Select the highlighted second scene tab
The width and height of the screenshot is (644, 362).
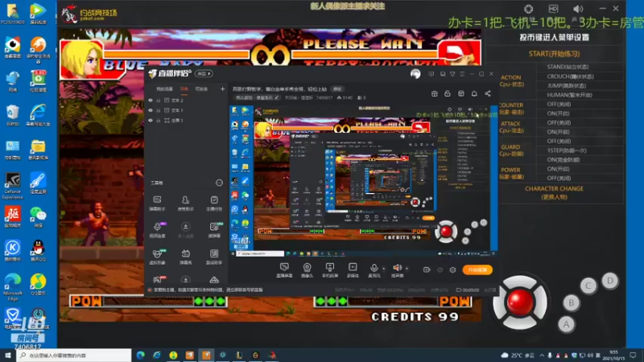pos(184,89)
